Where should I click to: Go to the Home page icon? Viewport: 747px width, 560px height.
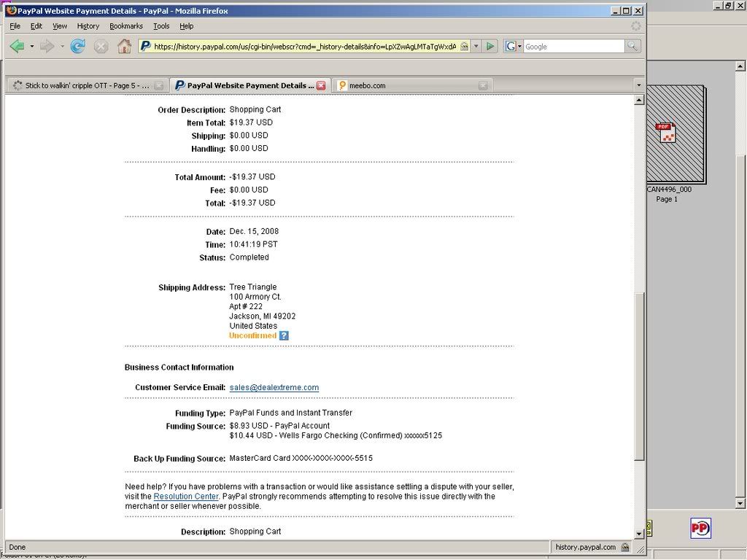pyautogui.click(x=124, y=46)
